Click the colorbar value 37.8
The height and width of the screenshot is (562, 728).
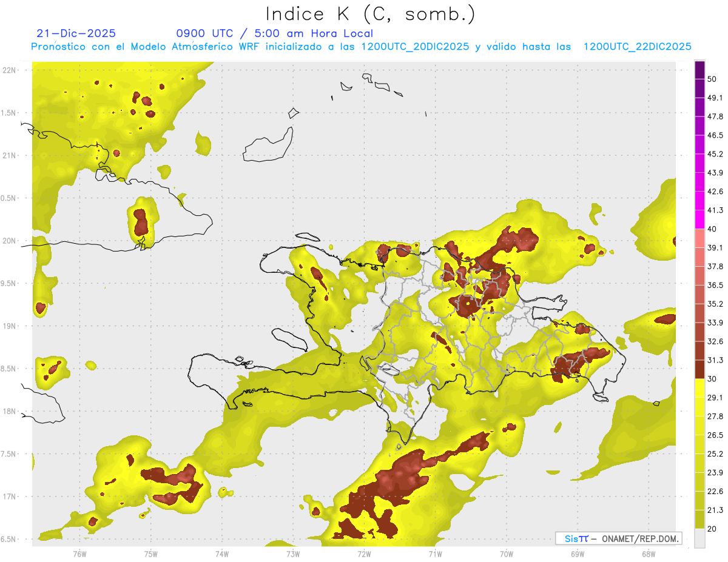click(715, 266)
